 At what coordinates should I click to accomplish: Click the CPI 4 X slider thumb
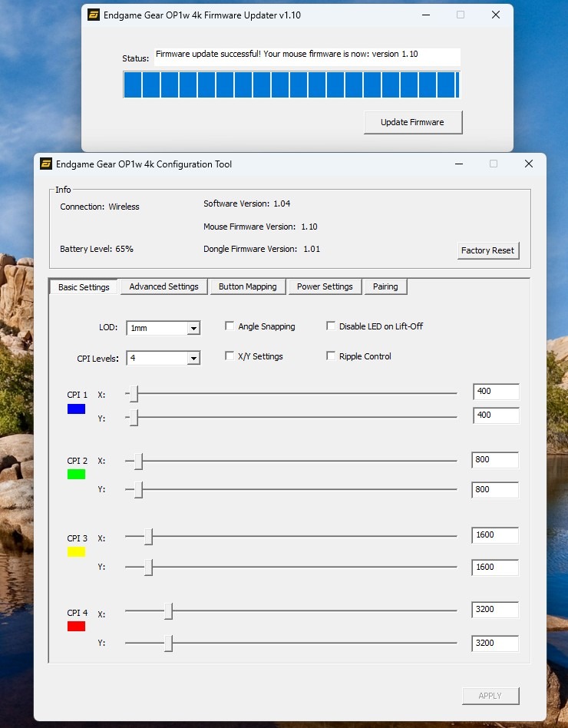[x=168, y=611]
